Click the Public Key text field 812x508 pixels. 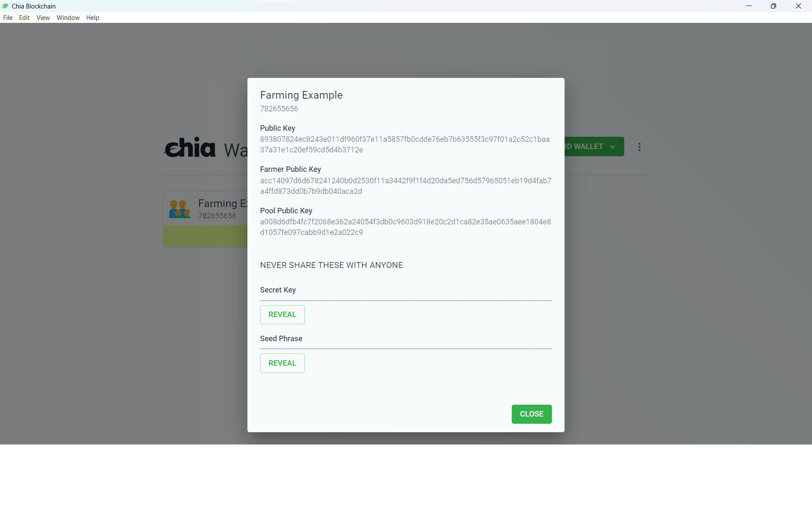pos(405,144)
